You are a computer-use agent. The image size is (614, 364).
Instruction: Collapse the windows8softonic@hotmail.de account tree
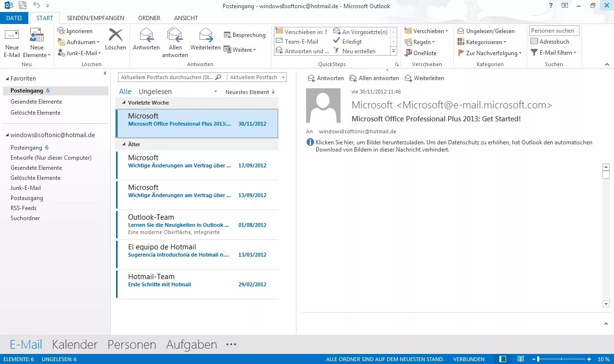point(6,136)
